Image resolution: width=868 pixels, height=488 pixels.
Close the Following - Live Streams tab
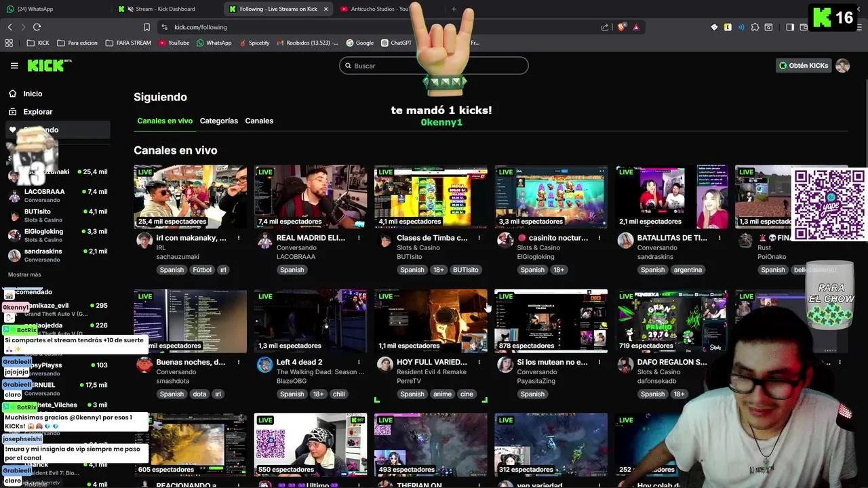pos(325,9)
